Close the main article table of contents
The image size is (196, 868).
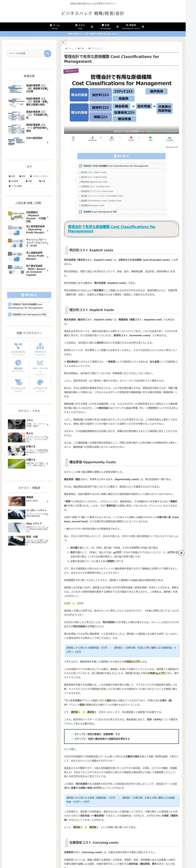point(121,156)
